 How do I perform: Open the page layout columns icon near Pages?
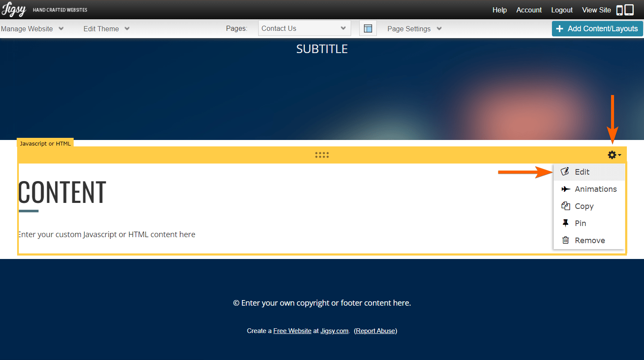[x=368, y=28]
